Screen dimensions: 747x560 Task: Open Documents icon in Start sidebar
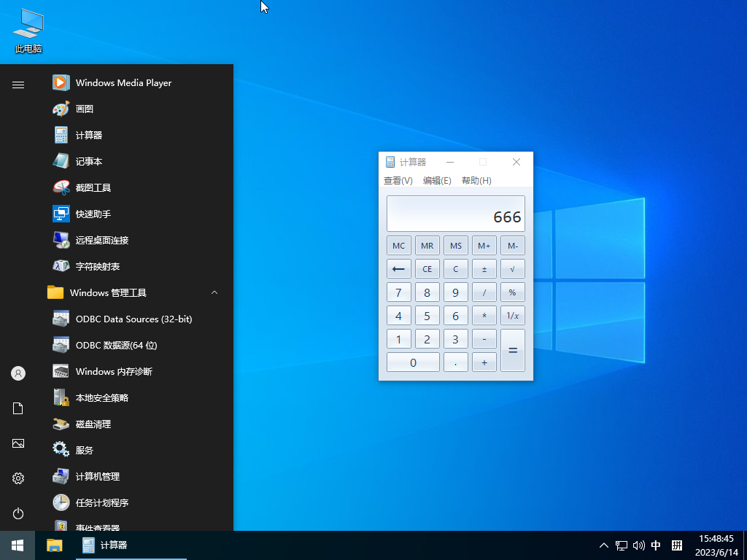(x=18, y=408)
